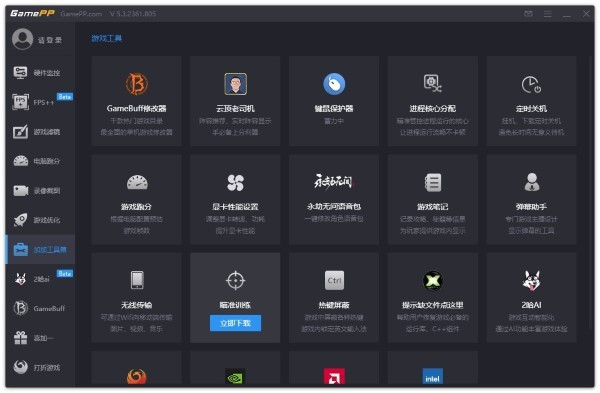Open the hamburger menu in title bar
The height and width of the screenshot is (393, 600).
click(x=548, y=14)
